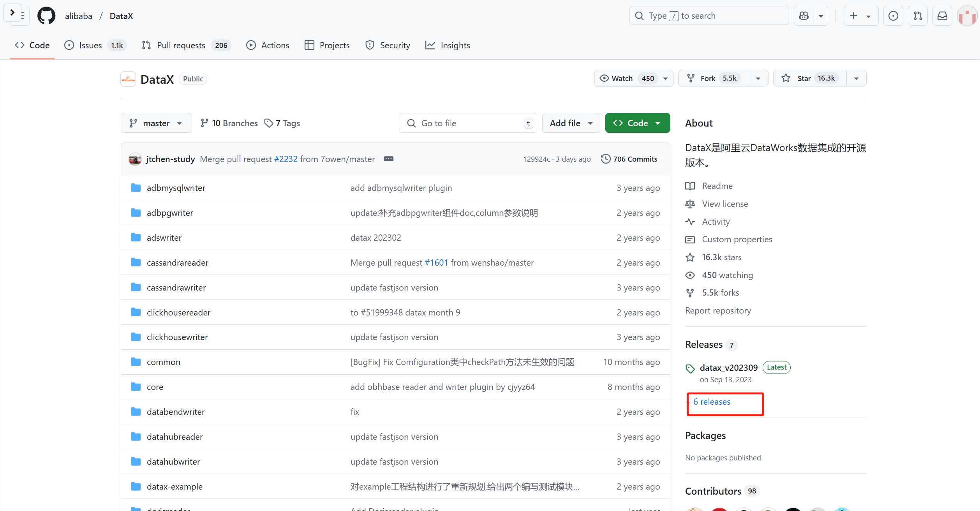
Task: Click the jtchen-study avatar thumbnail
Action: coord(135,159)
